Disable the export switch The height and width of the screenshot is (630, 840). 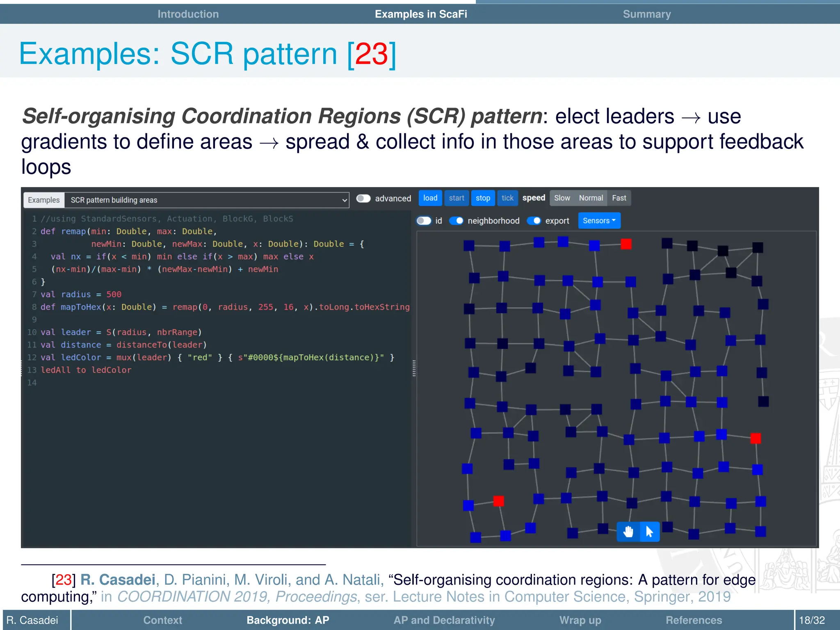pyautogui.click(x=534, y=221)
